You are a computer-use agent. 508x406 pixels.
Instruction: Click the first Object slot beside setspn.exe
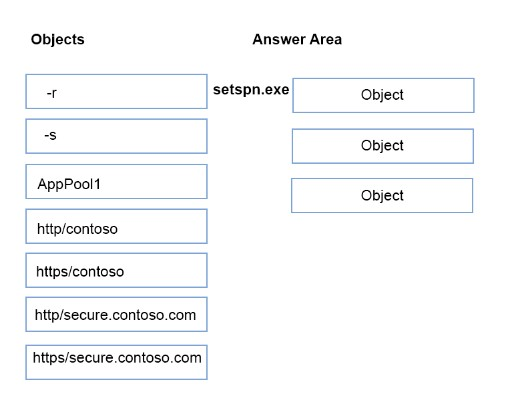[383, 95]
